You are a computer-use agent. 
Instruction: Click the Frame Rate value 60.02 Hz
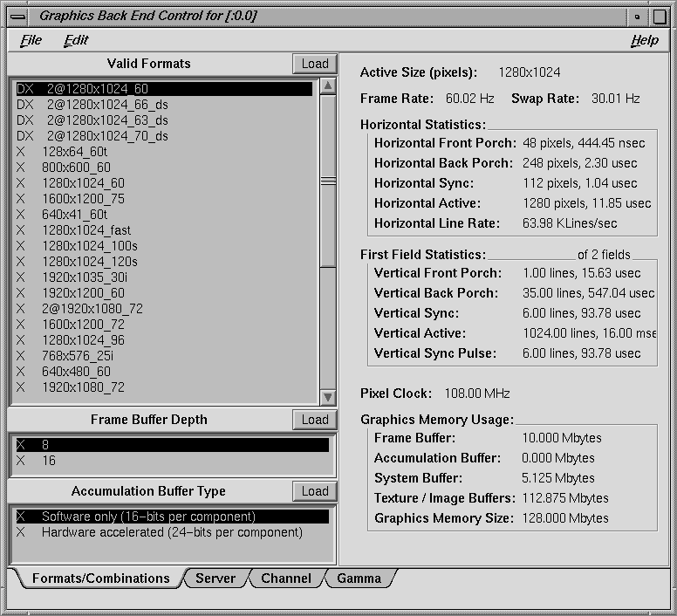[469, 99]
